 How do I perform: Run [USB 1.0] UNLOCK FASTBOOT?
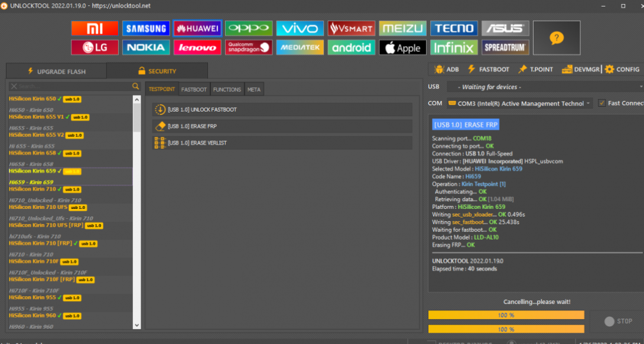[x=282, y=110]
